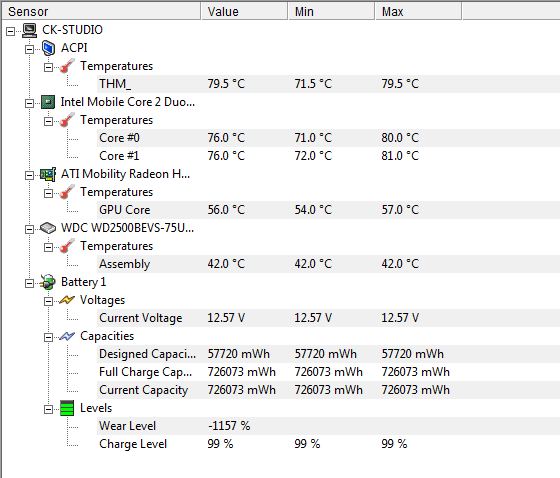The image size is (560, 478).
Task: Sort by the Value column header
Action: tap(244, 11)
